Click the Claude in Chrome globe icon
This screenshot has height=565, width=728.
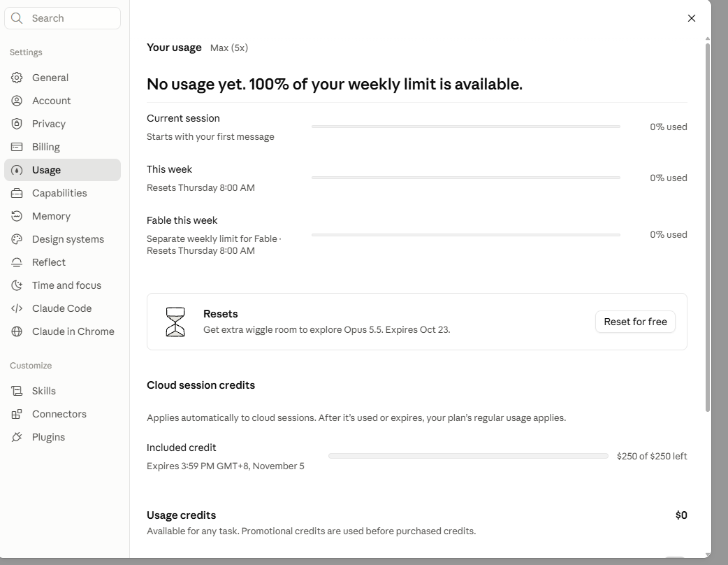coord(17,331)
